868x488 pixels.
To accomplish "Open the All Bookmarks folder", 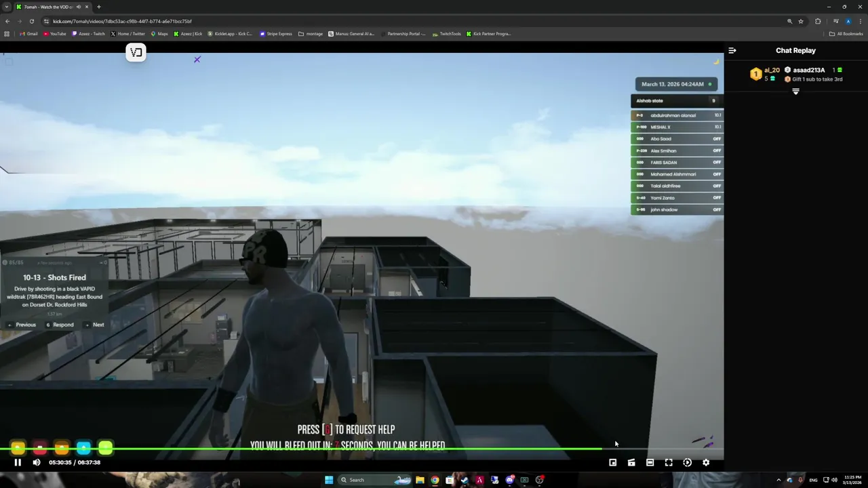I will [x=846, y=34].
